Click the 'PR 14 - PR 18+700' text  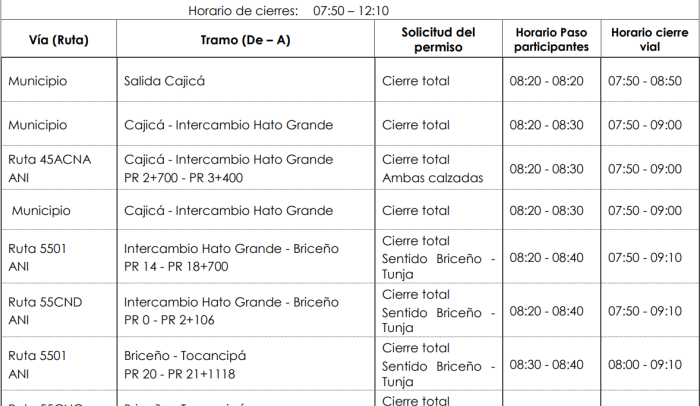(x=176, y=267)
